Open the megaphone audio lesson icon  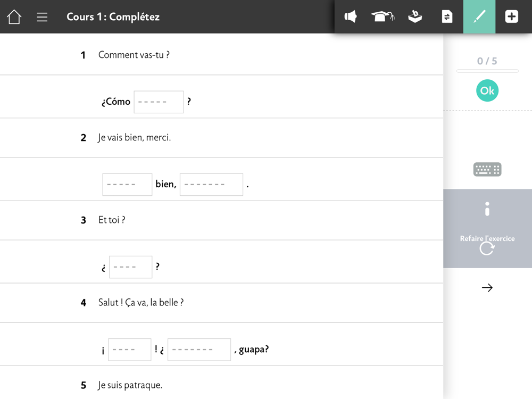click(x=351, y=16)
